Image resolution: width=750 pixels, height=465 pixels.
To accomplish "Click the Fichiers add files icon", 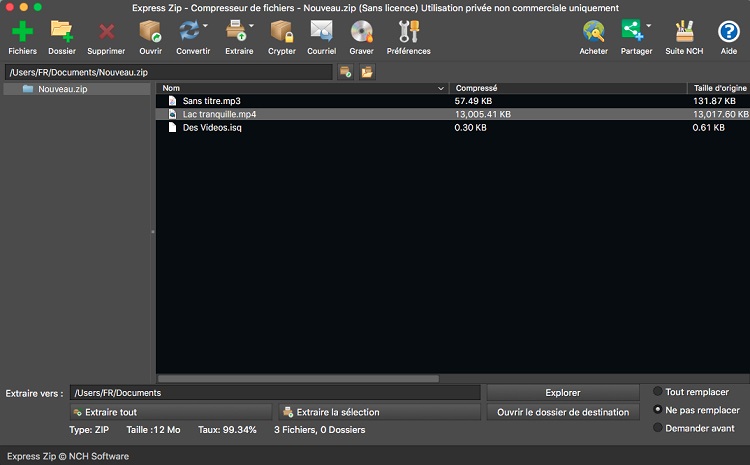I will tap(21, 32).
